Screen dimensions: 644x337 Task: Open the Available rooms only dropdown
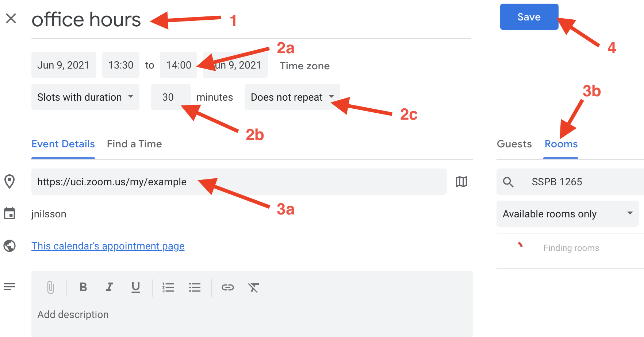point(567,214)
